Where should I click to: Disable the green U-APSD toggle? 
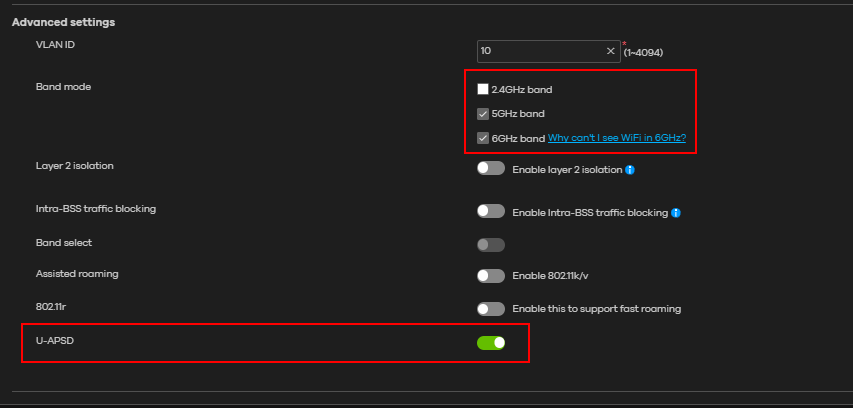(x=490, y=343)
